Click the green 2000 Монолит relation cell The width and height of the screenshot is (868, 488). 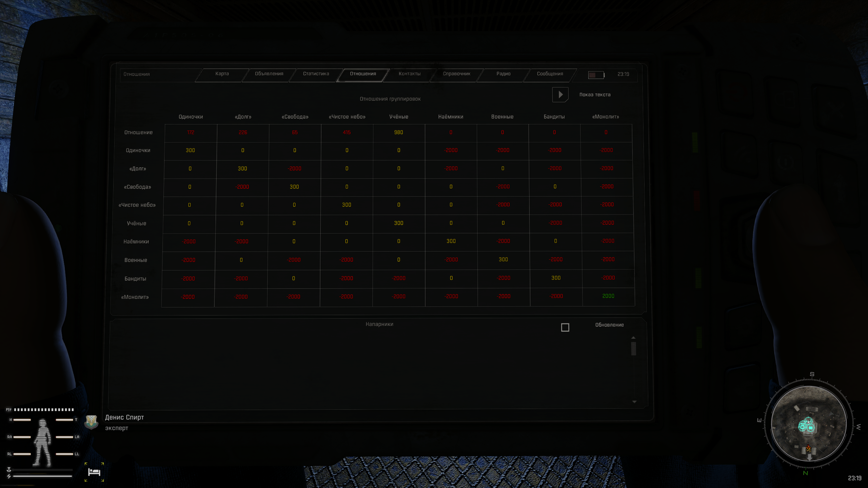click(608, 296)
